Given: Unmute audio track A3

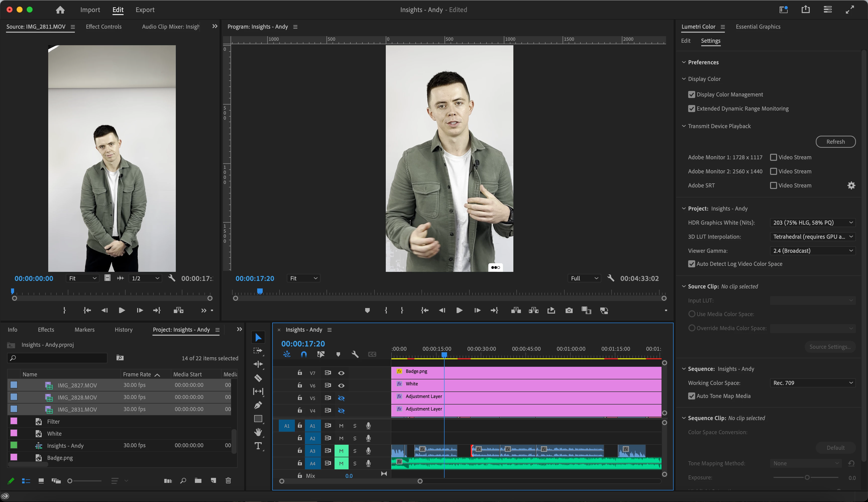Looking at the screenshot, I should pos(341,451).
